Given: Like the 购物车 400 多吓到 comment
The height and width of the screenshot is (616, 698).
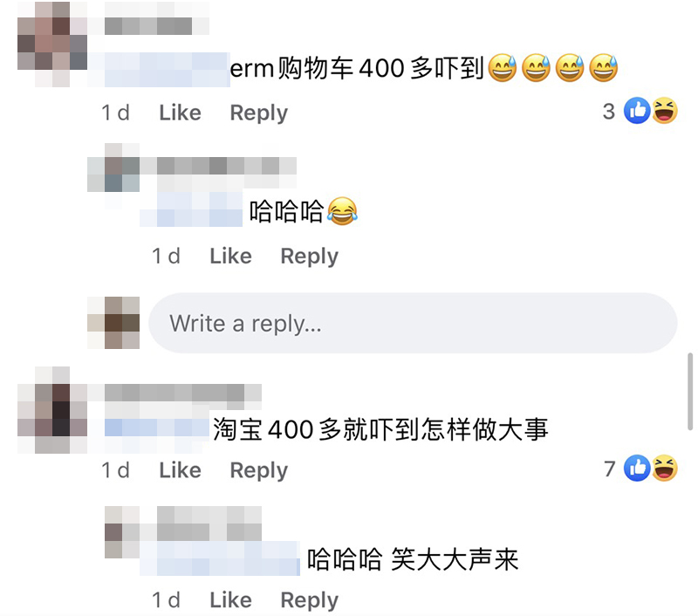Looking at the screenshot, I should (181, 113).
